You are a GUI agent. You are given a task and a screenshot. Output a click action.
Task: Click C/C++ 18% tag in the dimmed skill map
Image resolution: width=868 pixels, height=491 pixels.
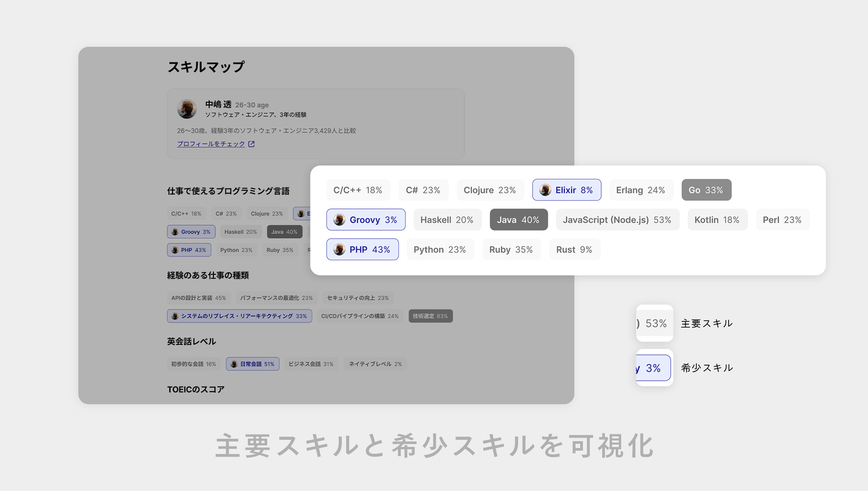pyautogui.click(x=186, y=214)
